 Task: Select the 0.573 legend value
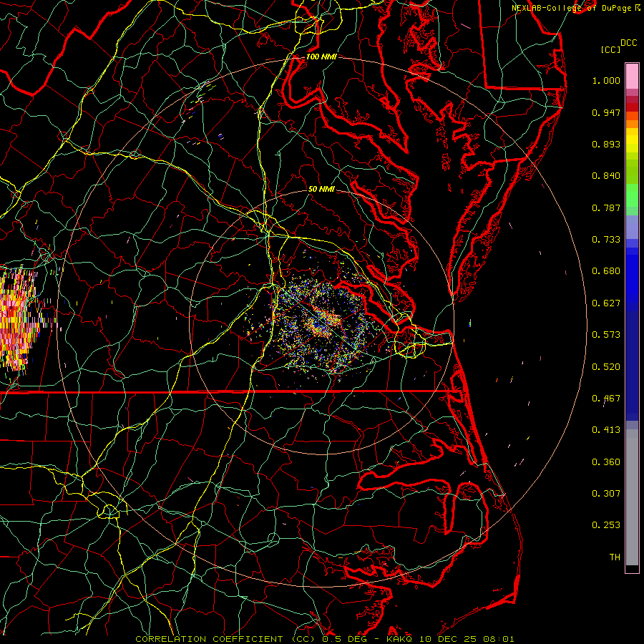(606, 335)
